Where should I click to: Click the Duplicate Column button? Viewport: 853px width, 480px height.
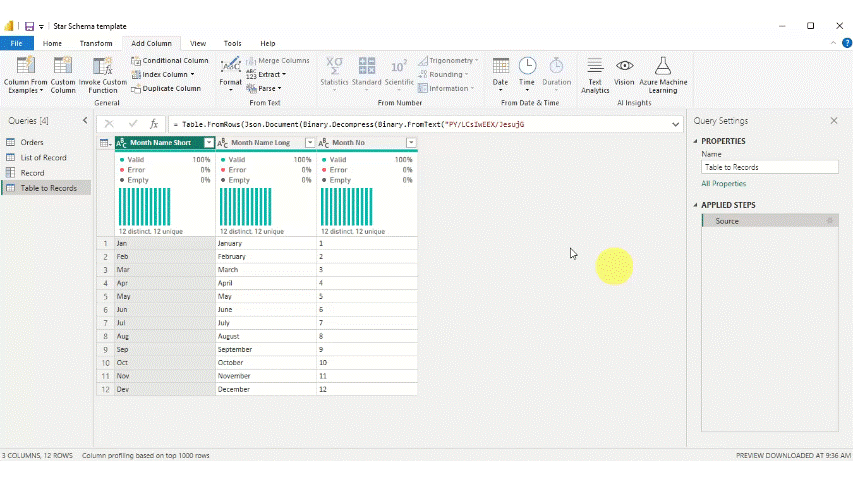pyautogui.click(x=166, y=88)
